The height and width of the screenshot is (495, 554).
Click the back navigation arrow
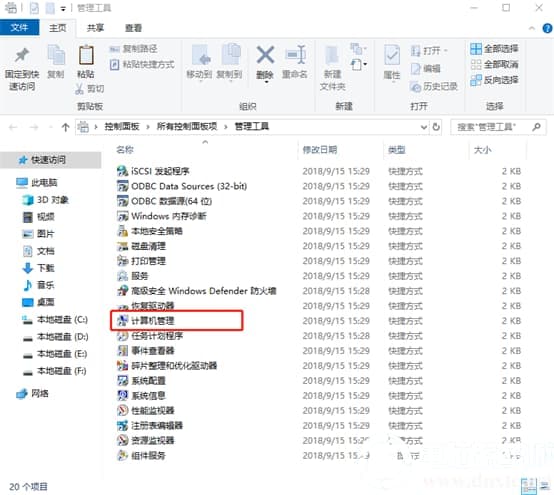coord(13,127)
